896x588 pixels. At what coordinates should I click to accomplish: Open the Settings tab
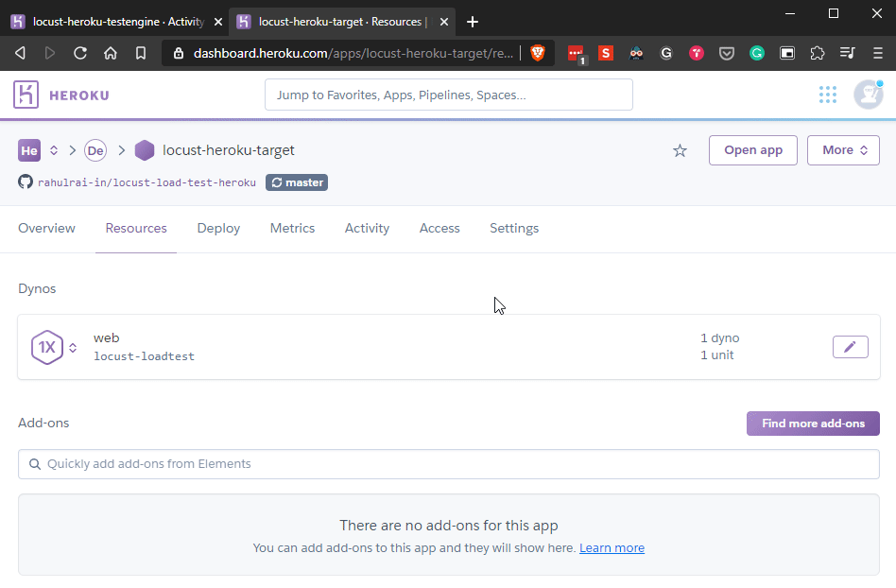(514, 228)
